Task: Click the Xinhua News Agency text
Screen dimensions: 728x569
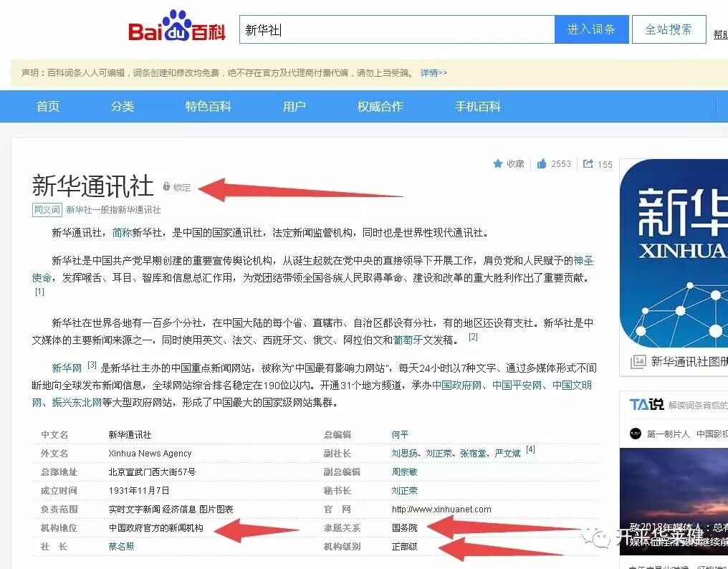Action: 150,454
